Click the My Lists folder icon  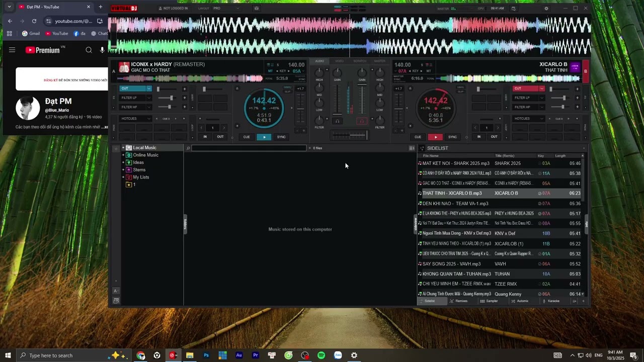tap(129, 177)
